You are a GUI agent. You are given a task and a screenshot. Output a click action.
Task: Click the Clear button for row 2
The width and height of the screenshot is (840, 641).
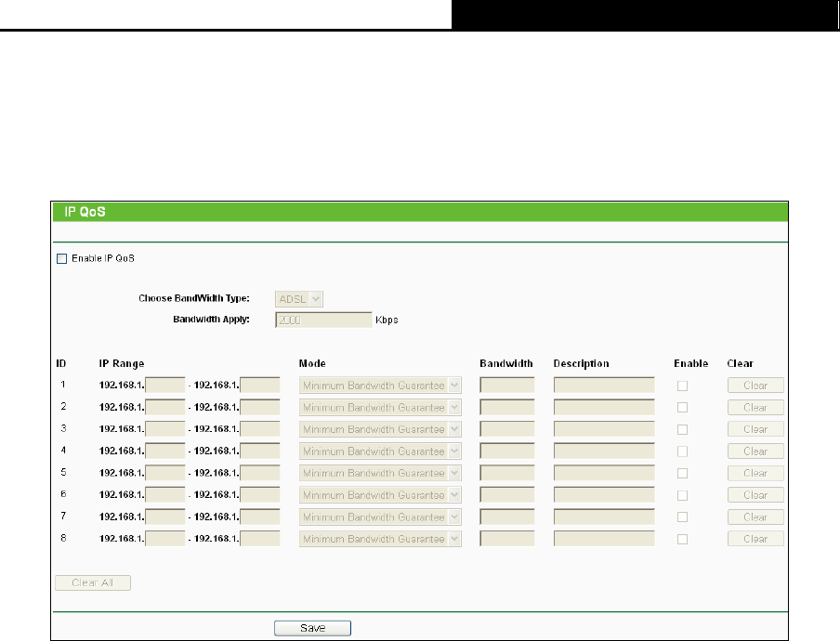pos(755,407)
